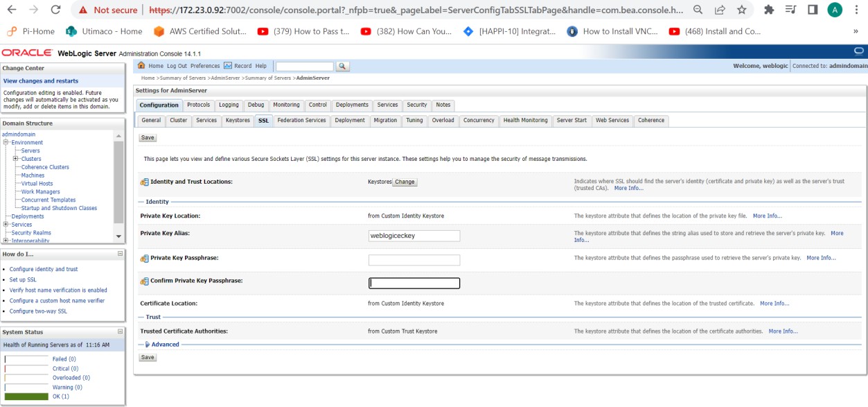This screenshot has height=407, width=868.
Task: Click the console search text box
Action: 305,66
